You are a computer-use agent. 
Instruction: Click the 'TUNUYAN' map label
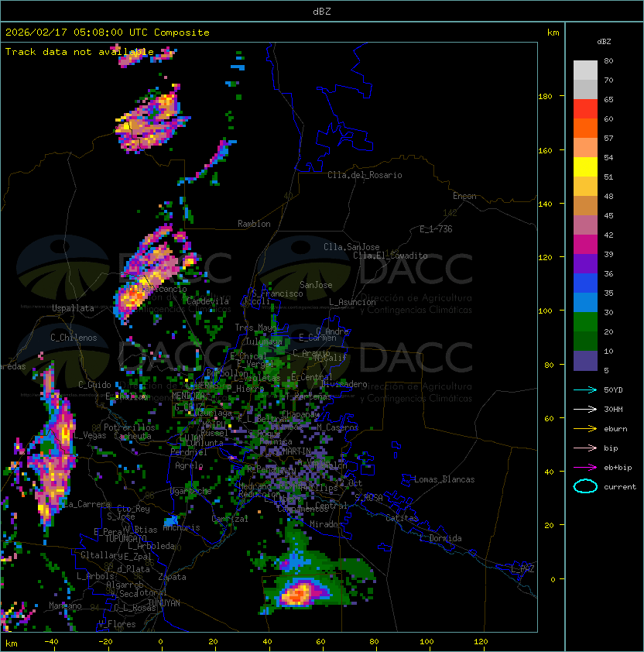pyautogui.click(x=164, y=603)
